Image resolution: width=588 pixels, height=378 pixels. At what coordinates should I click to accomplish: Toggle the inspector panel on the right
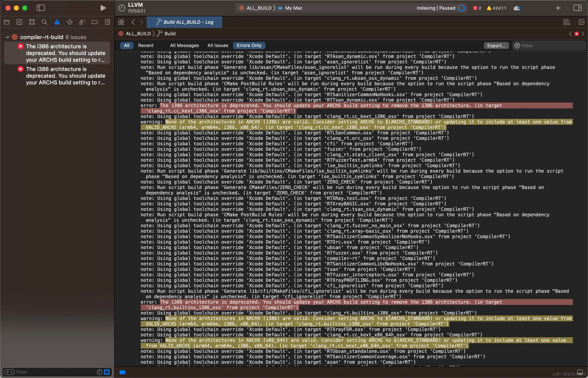point(577,8)
